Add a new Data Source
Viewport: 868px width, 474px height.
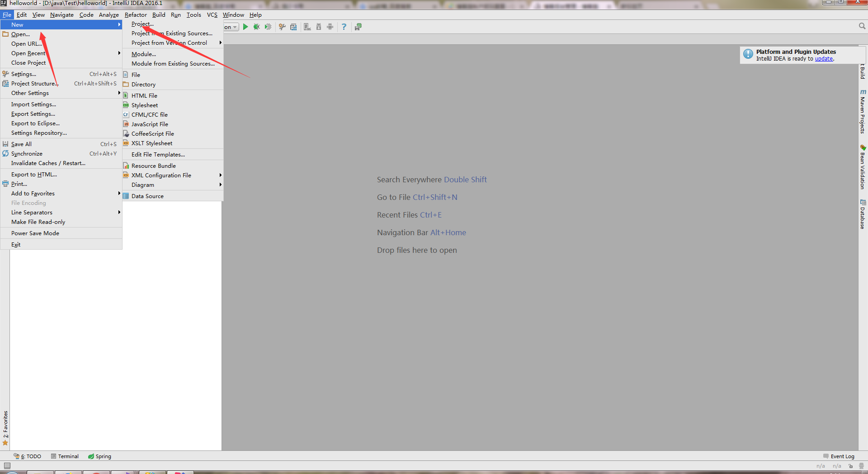(x=173, y=196)
